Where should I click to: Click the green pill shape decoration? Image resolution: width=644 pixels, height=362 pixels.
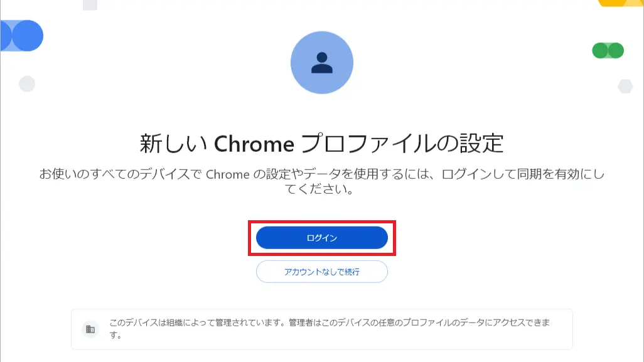coord(608,50)
